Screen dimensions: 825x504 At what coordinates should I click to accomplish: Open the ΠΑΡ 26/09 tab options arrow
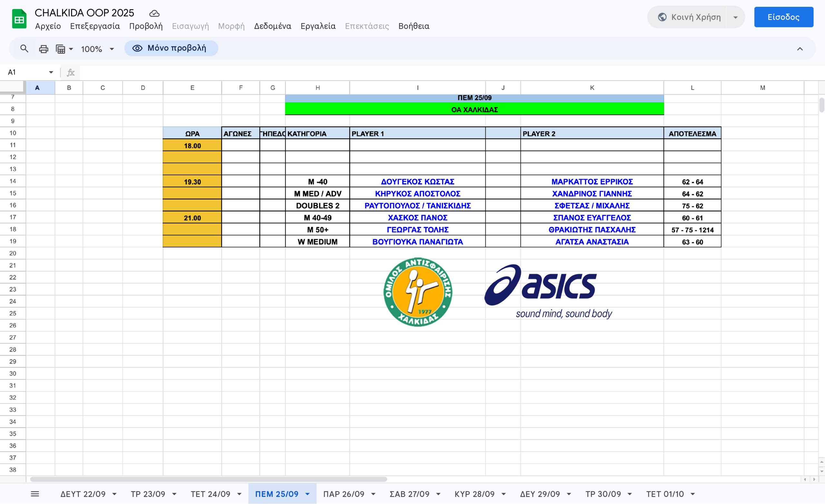[373, 494]
